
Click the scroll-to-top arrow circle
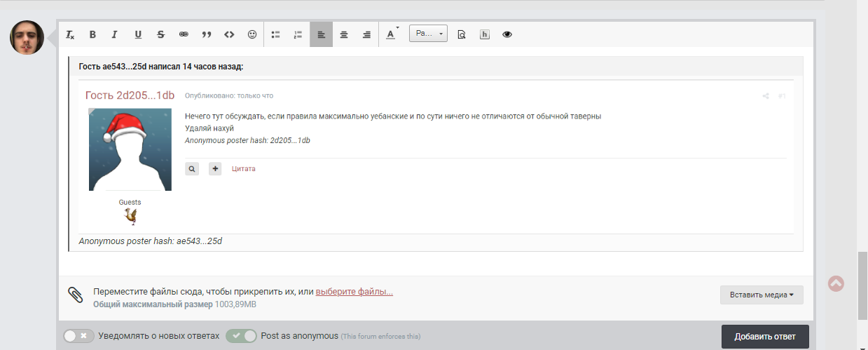tap(836, 283)
